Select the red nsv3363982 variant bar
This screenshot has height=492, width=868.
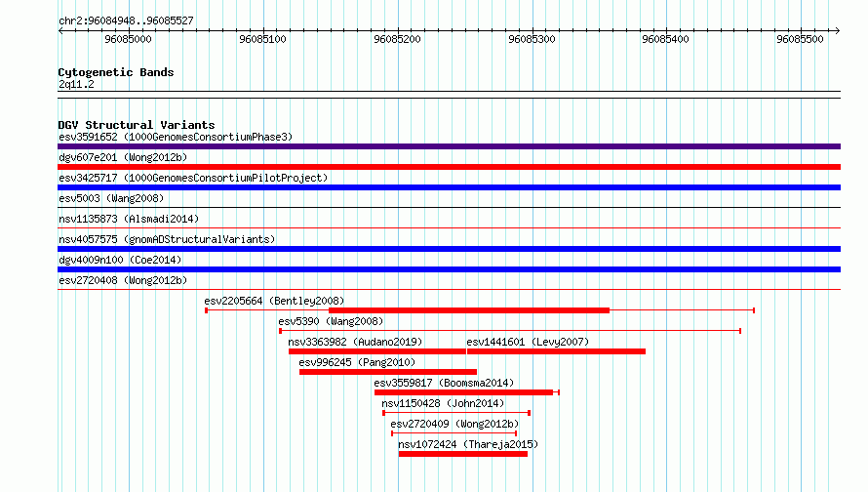pos(377,351)
